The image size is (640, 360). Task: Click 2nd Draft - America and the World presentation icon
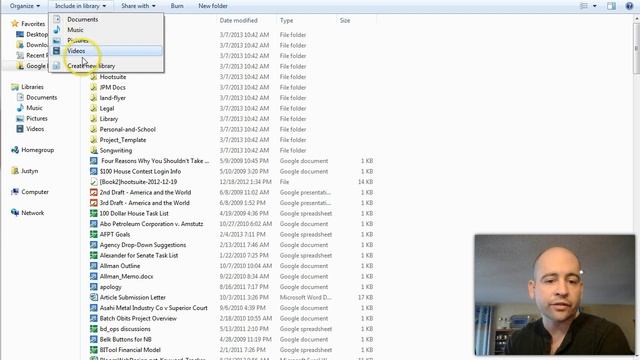click(x=93, y=192)
